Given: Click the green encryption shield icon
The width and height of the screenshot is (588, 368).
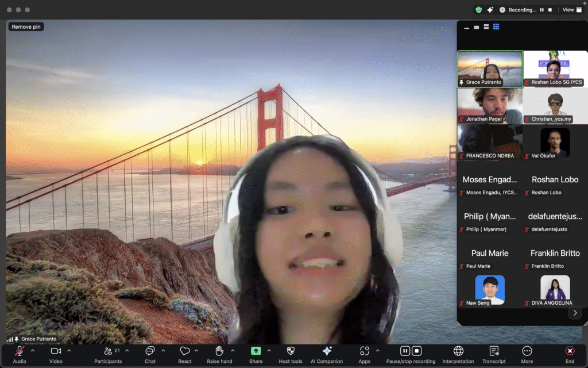Looking at the screenshot, I should tap(478, 10).
